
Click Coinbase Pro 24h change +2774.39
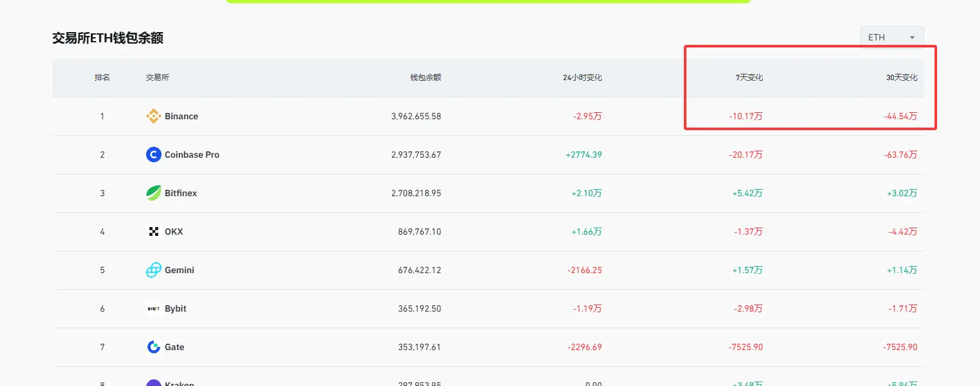[x=584, y=155]
